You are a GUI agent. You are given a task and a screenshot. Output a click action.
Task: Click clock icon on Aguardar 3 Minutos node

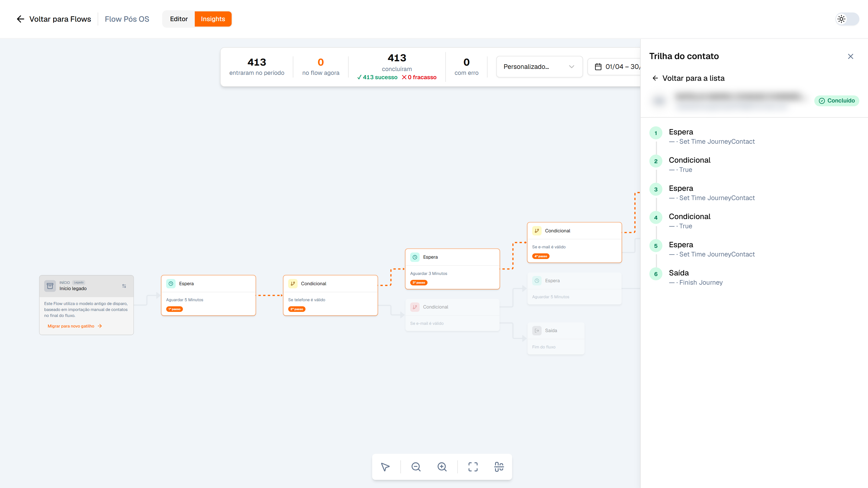[x=415, y=257]
